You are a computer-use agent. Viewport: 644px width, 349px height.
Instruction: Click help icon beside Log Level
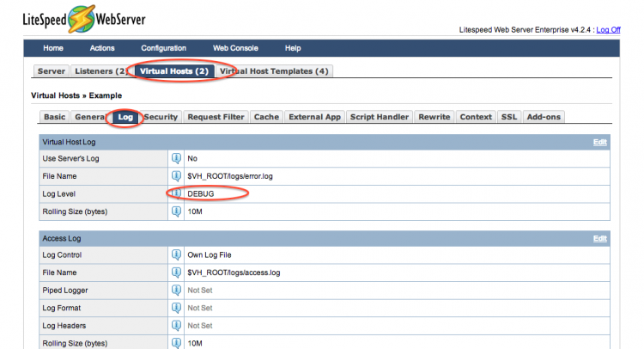pyautogui.click(x=176, y=194)
